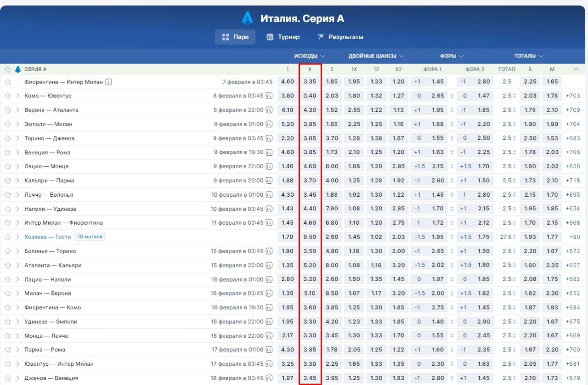Expand the Кальяри — Парма row chevron
This screenshot has height=385, width=588.
pyautogui.click(x=18, y=181)
